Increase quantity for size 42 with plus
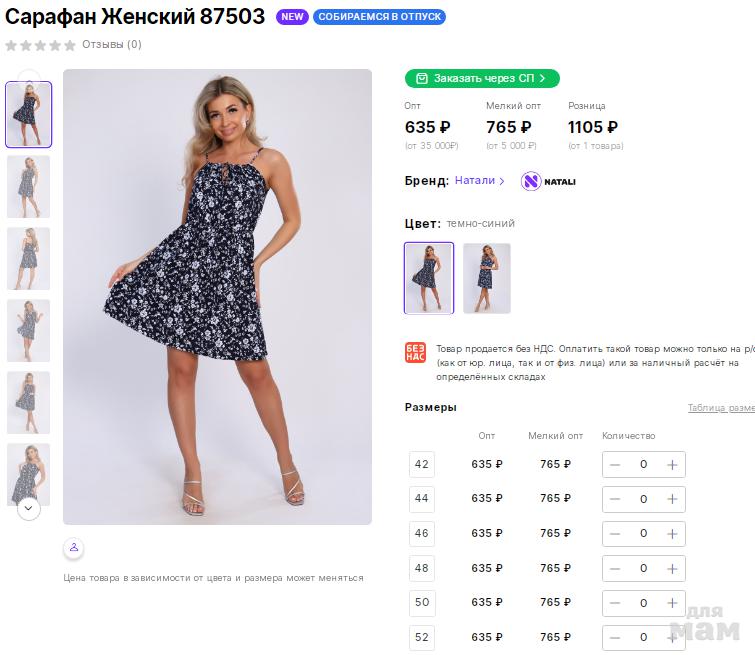 [x=672, y=464]
